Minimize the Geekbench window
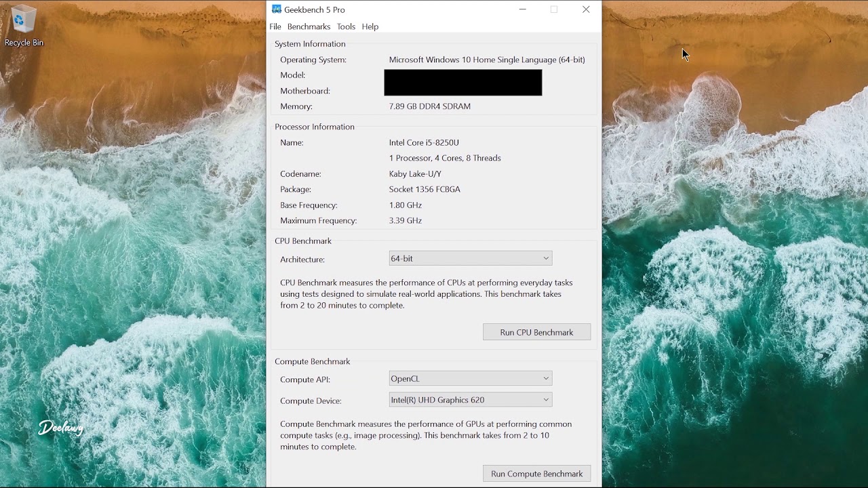Screen dimensions: 868x488 point(522,9)
